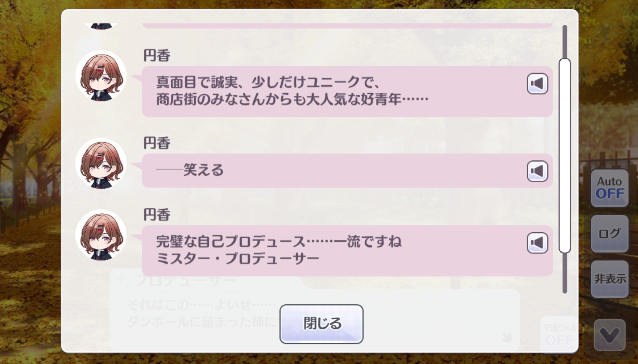Viewport: 638px width, 364px height.
Task: Click 円香's avatar beside 真面目で誠実 line
Action: coord(101,76)
